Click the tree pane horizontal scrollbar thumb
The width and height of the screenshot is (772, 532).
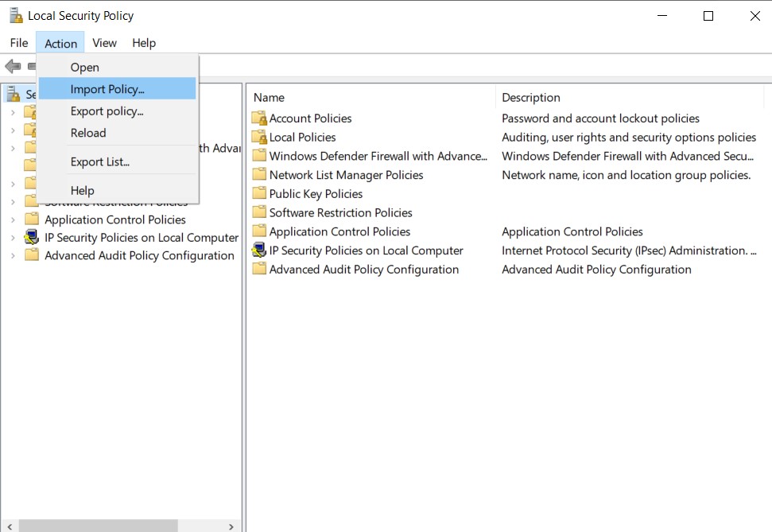click(x=98, y=526)
